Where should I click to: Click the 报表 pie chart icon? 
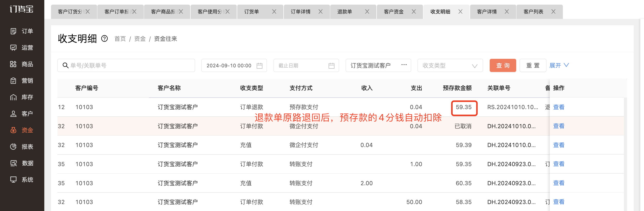[x=13, y=147]
